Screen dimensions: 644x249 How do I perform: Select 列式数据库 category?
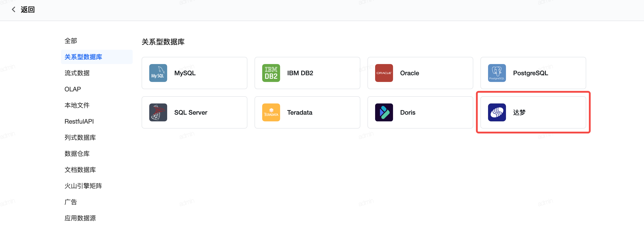[80, 137]
